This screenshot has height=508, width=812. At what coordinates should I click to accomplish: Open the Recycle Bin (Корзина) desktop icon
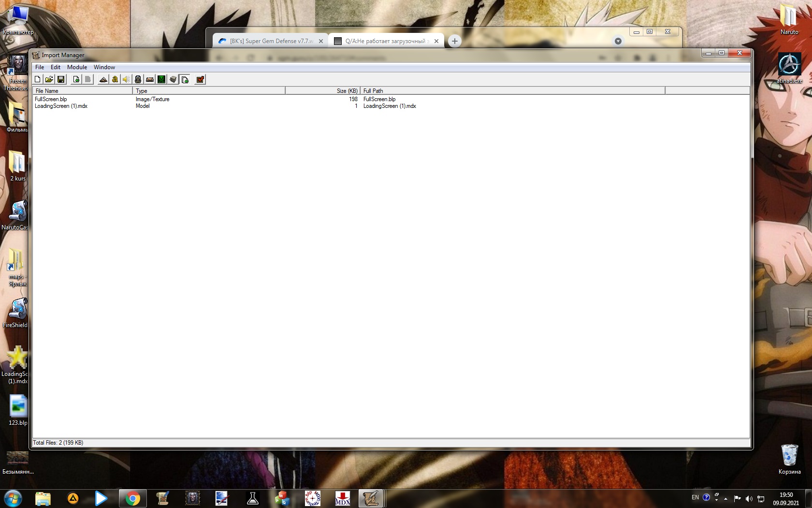(789, 459)
